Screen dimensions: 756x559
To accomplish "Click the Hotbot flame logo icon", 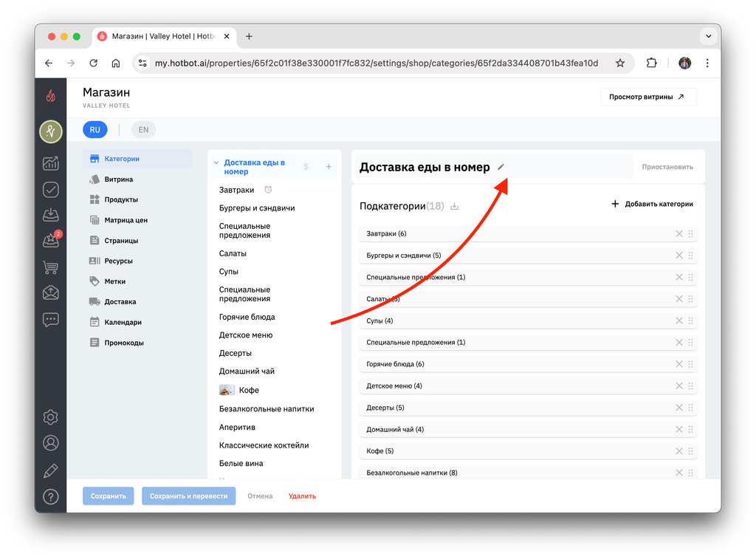I will (x=51, y=96).
